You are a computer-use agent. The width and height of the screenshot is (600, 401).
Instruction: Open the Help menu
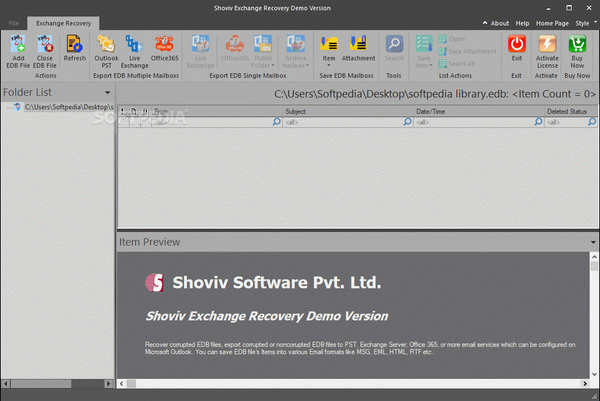522,23
